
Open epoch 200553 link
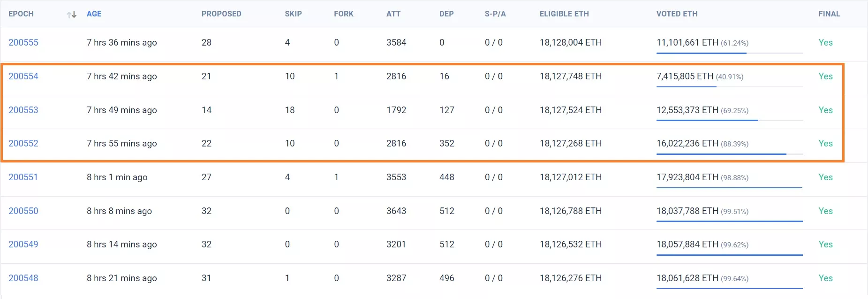23,110
